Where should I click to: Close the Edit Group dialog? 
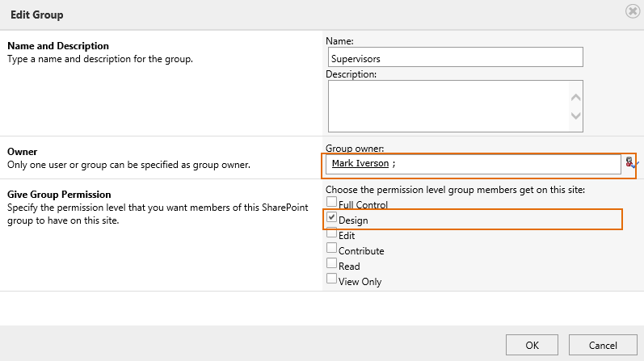[x=631, y=12]
